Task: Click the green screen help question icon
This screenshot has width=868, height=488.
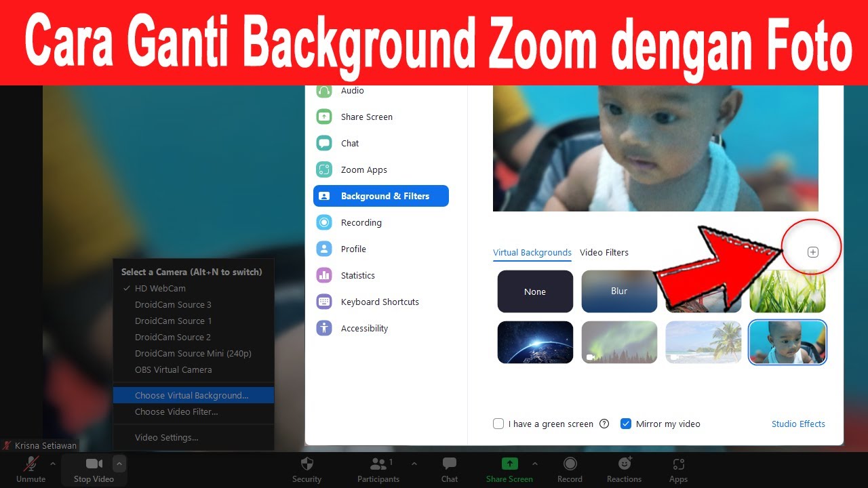Action: tap(604, 424)
